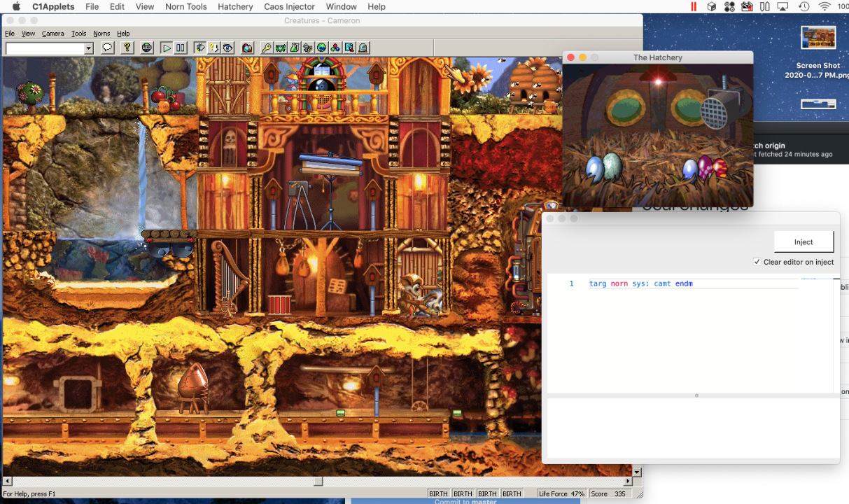
Task: Click the web globe toolbar icon
Action: [147, 48]
